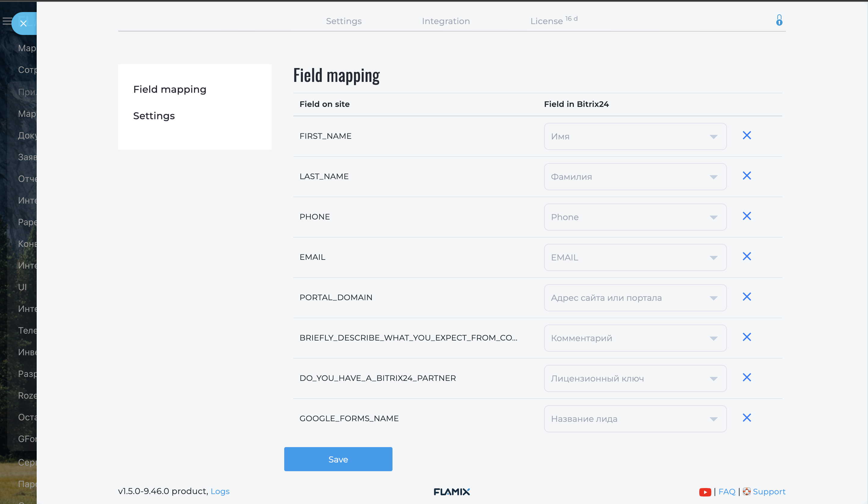Open the Logs link
The height and width of the screenshot is (504, 868).
coord(220,491)
